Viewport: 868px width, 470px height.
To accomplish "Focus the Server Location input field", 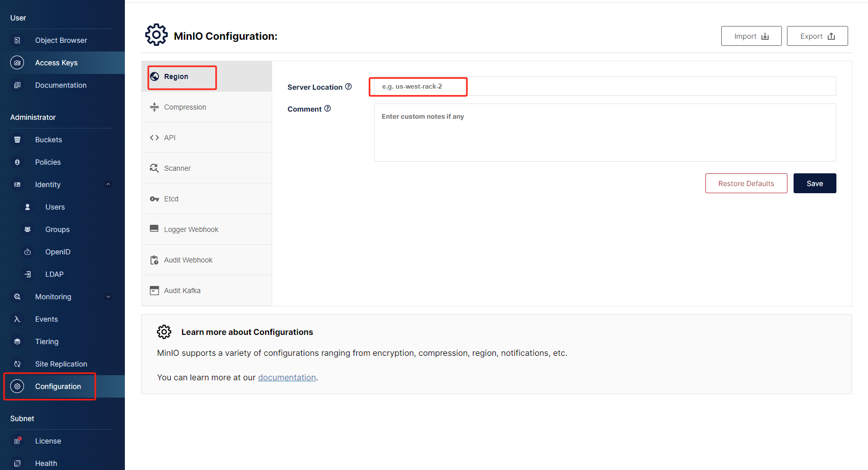I will click(x=605, y=86).
